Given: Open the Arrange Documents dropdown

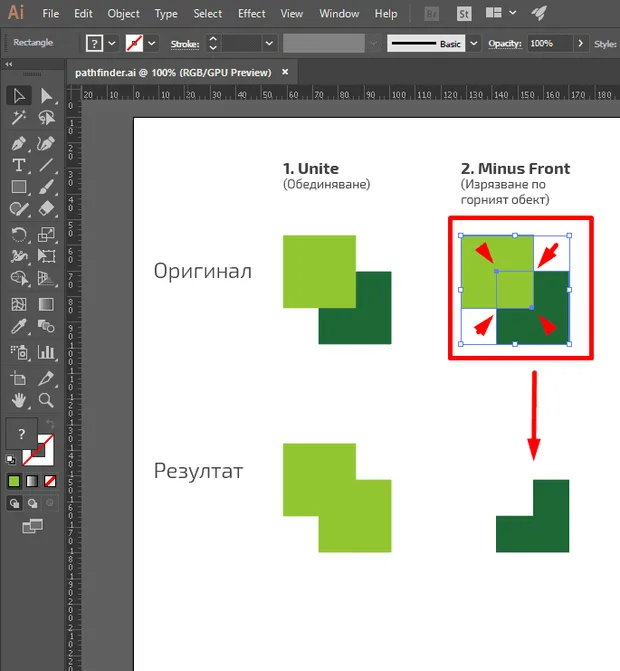Looking at the screenshot, I should coord(500,13).
